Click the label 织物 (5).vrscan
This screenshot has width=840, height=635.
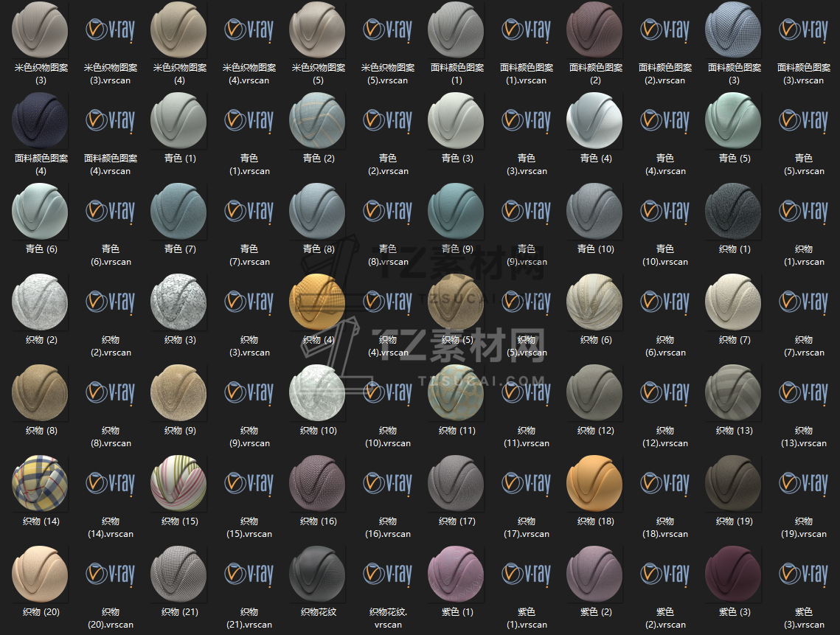pyautogui.click(x=527, y=346)
